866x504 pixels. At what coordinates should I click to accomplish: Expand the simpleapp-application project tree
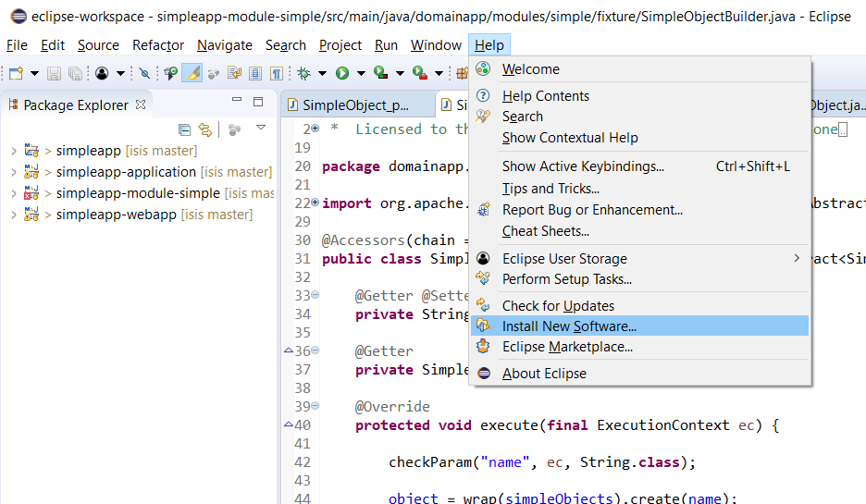[13, 172]
